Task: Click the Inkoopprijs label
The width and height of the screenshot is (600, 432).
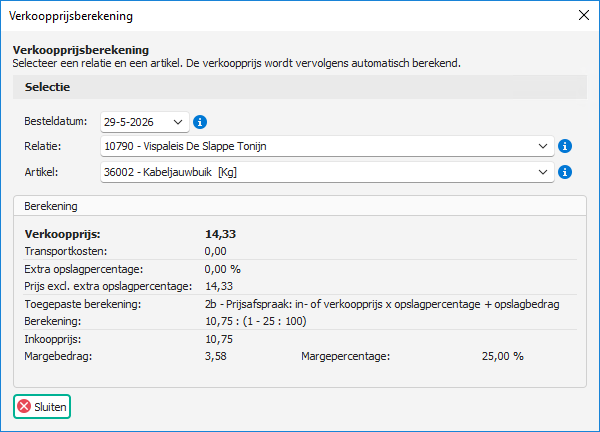Action: [x=52, y=339]
